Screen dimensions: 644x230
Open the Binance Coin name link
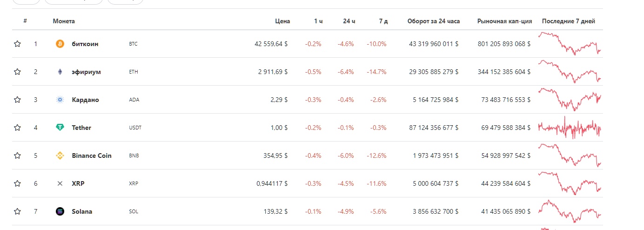(92, 156)
